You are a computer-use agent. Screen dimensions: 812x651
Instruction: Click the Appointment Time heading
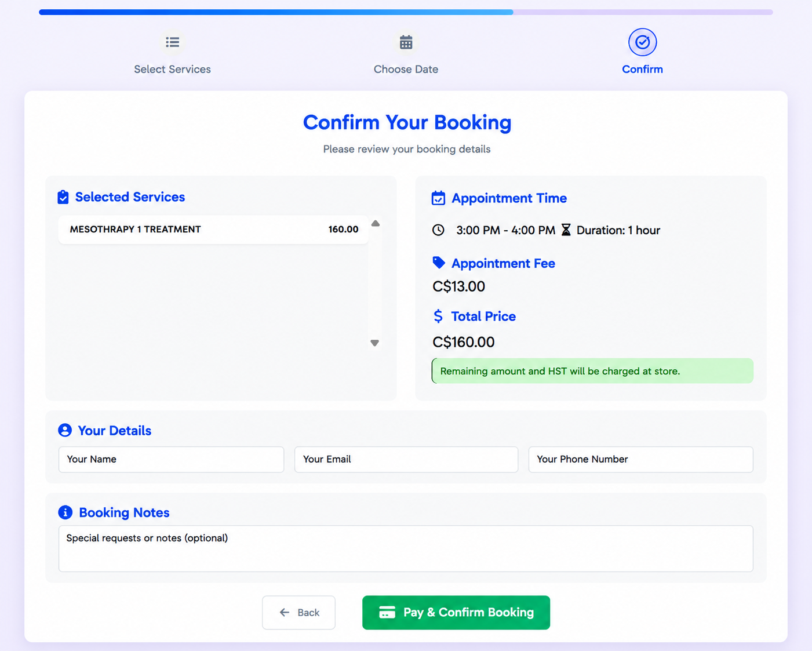point(509,198)
